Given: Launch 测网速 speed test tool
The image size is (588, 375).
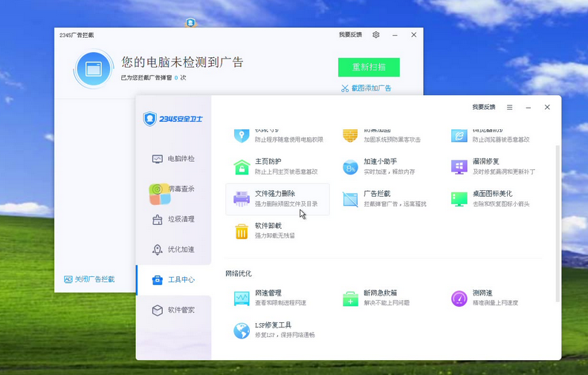Looking at the screenshot, I should 495,299.
